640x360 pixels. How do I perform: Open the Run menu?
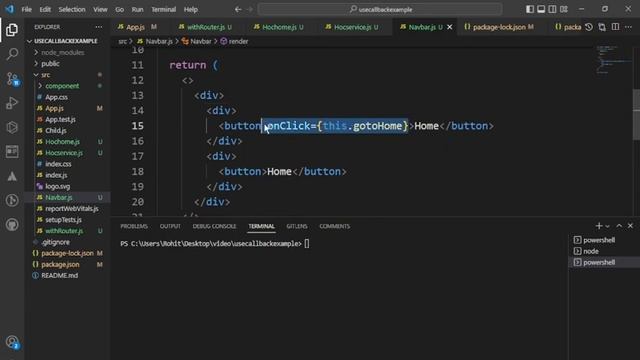point(137,9)
